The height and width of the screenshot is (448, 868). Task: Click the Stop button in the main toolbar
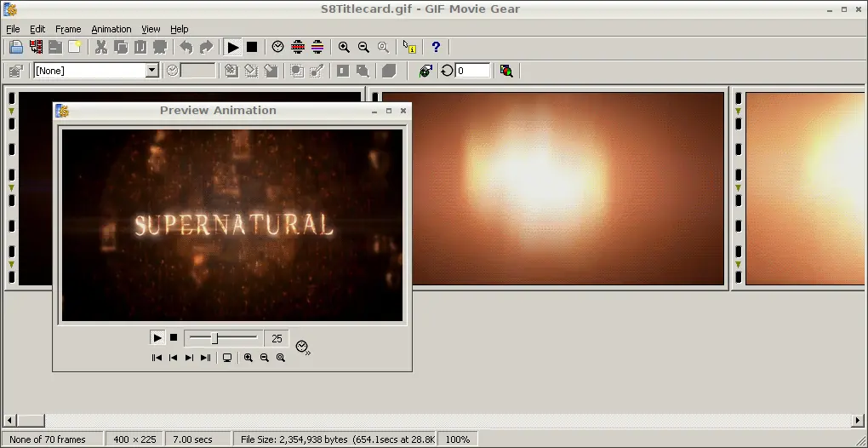pos(252,47)
